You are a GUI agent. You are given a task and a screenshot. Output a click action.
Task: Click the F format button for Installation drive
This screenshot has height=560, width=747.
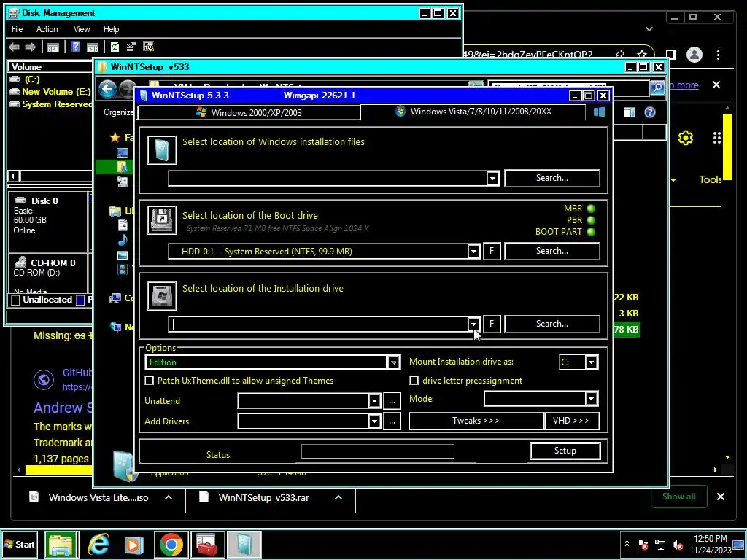click(x=492, y=324)
